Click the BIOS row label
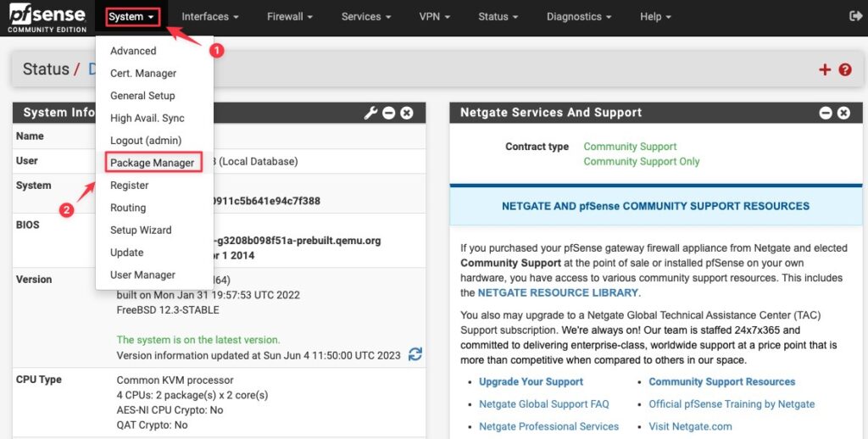868x439 pixels. pyautogui.click(x=28, y=225)
